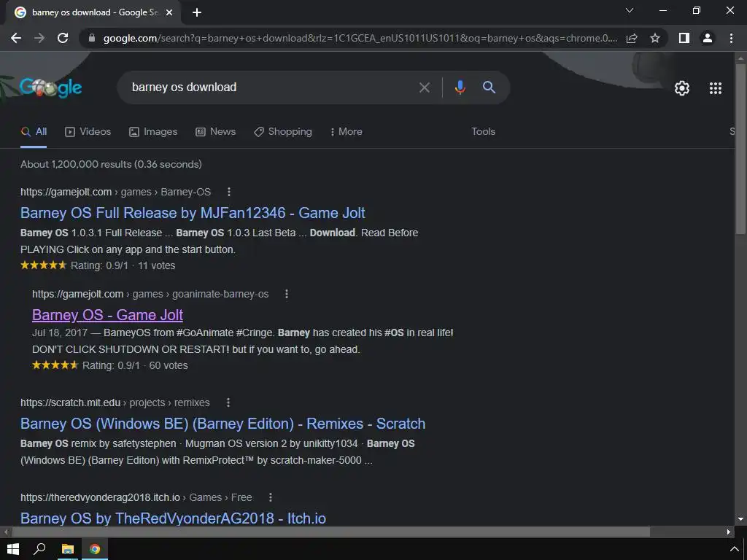
Task: Click the browser forward arrow
Action: [x=39, y=38]
